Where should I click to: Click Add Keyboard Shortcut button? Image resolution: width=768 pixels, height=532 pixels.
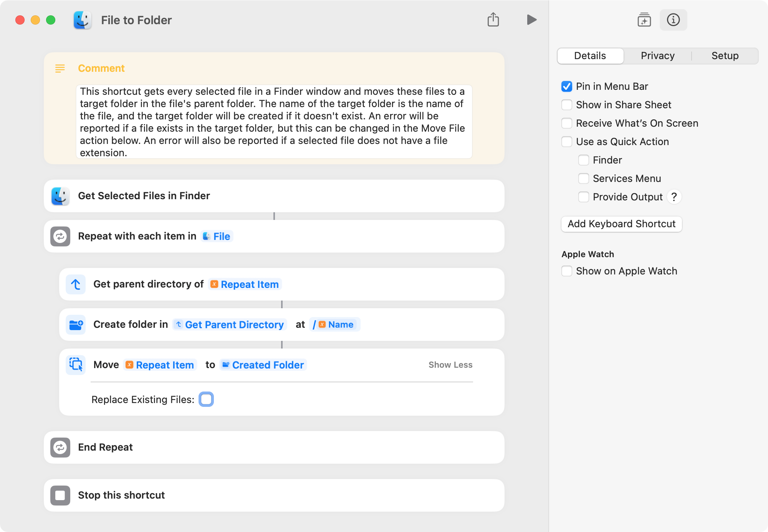coord(621,224)
